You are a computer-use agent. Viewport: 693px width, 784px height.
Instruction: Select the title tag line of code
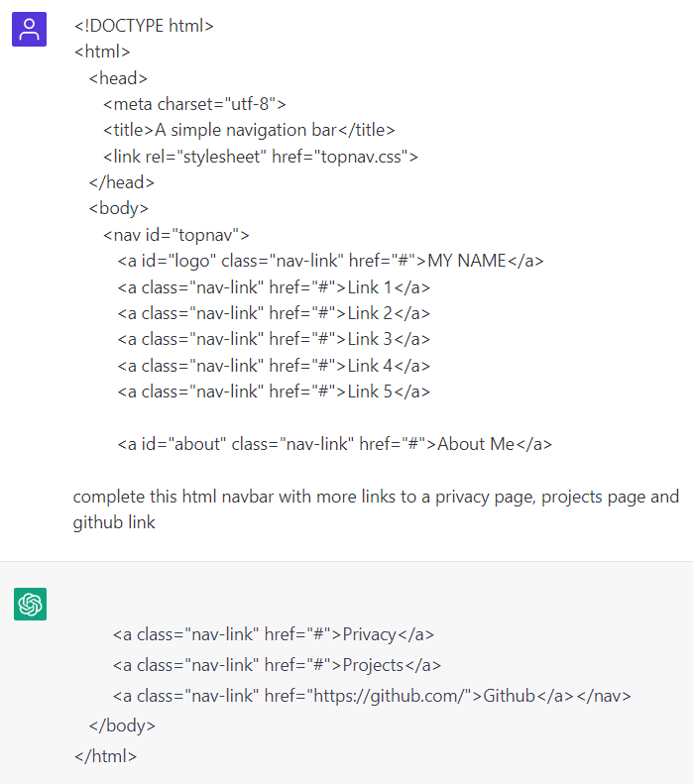click(x=249, y=130)
